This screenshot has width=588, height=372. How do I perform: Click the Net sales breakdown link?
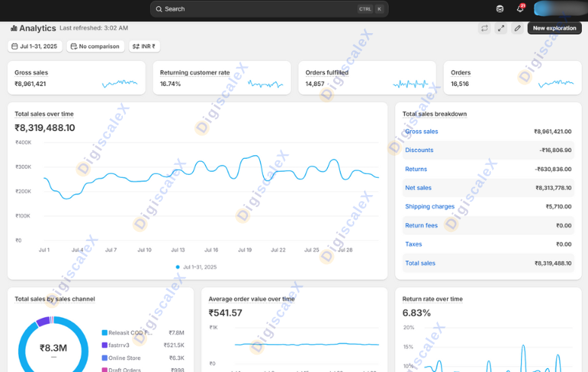[x=418, y=188]
